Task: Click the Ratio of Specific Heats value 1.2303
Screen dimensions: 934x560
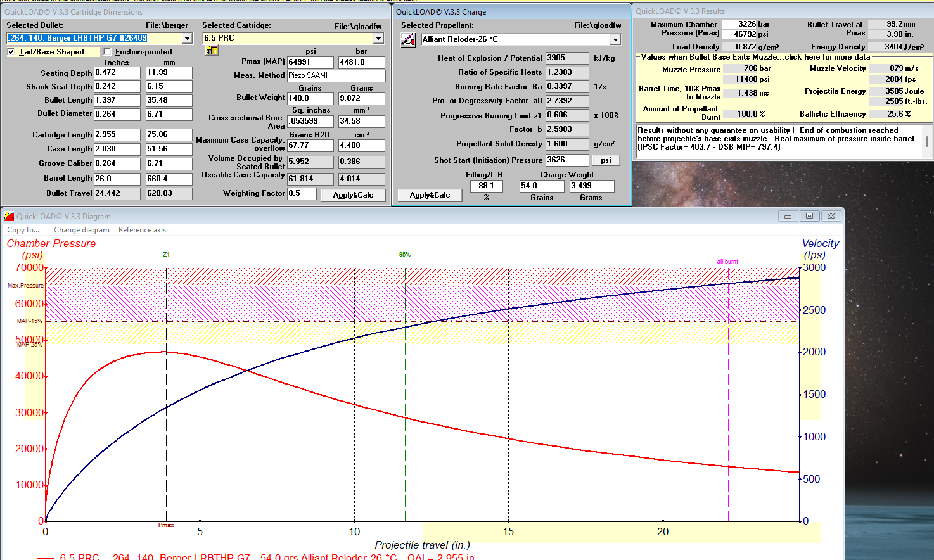Action: (567, 72)
